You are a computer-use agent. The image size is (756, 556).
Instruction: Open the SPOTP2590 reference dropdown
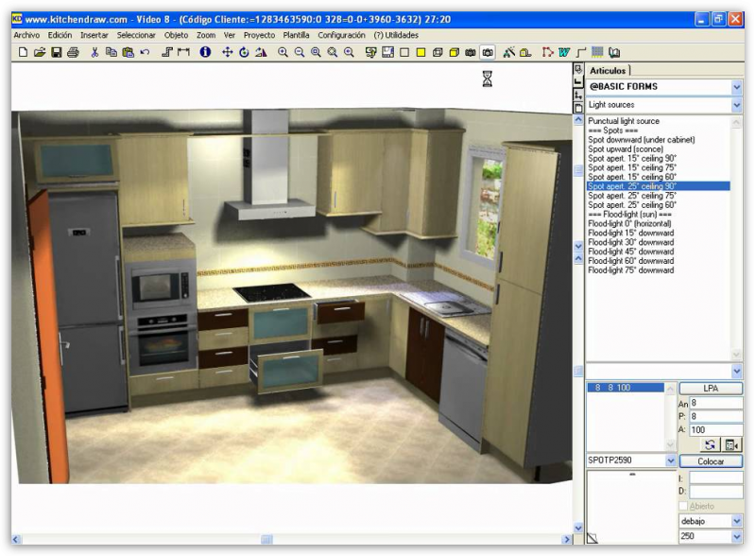(671, 461)
